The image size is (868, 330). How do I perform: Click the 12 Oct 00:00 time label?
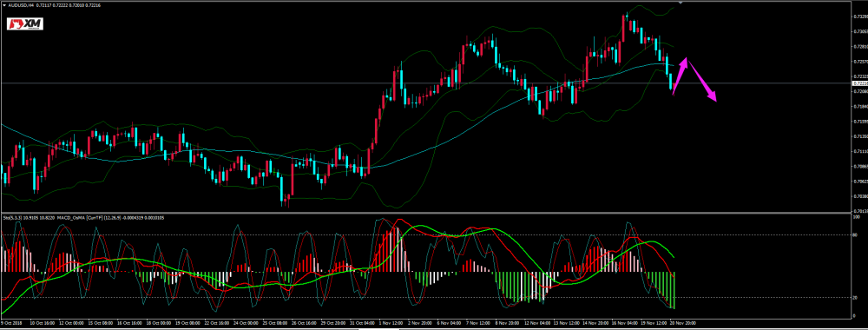71,323
